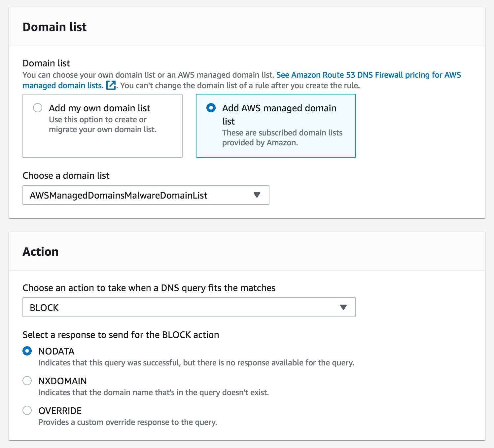Screen dimensions: 494x448
Task: Click the NODATA label text
Action: [56, 351]
